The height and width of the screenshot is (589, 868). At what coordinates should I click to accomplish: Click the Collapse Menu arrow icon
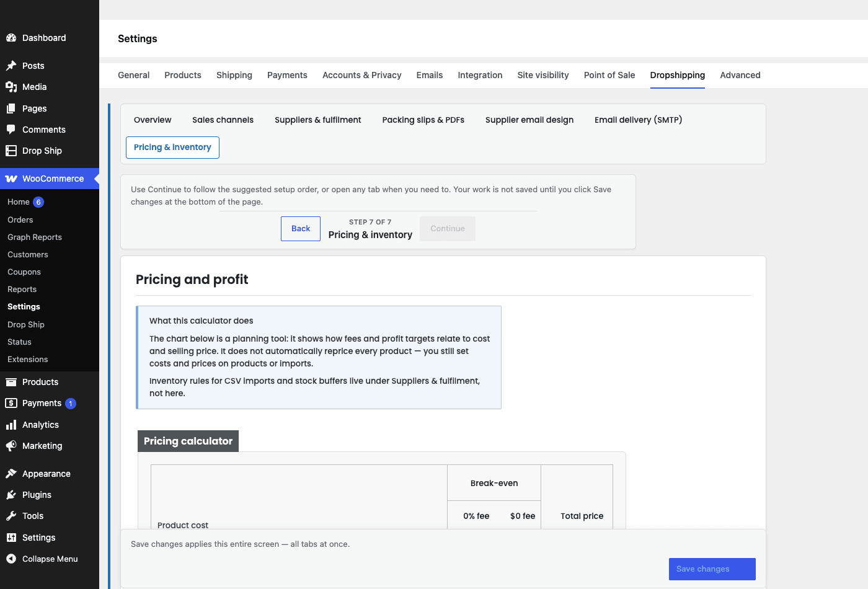[x=11, y=559]
